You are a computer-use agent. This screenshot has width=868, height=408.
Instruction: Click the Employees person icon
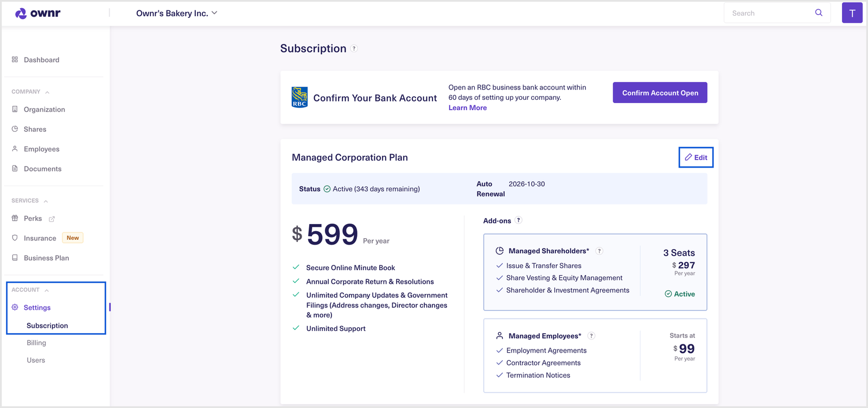point(15,149)
